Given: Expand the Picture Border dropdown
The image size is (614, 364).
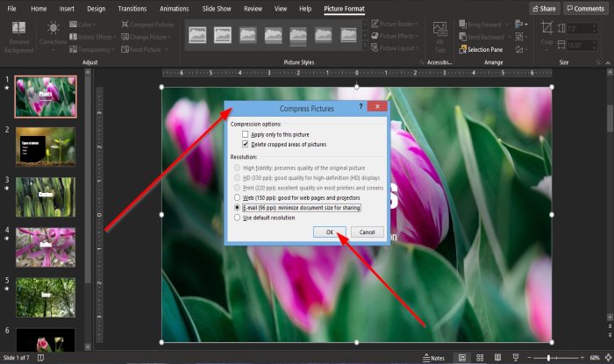Looking at the screenshot, I should [x=395, y=25].
